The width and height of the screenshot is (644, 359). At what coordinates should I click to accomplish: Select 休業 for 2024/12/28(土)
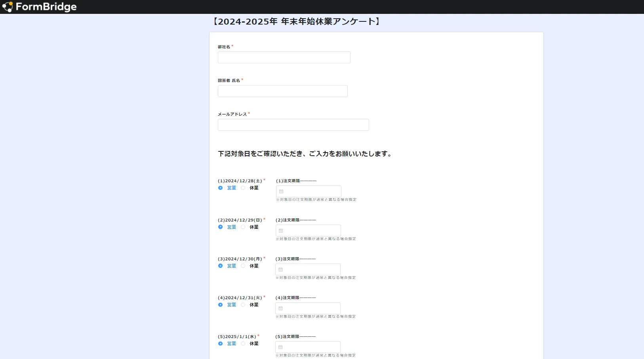(243, 188)
